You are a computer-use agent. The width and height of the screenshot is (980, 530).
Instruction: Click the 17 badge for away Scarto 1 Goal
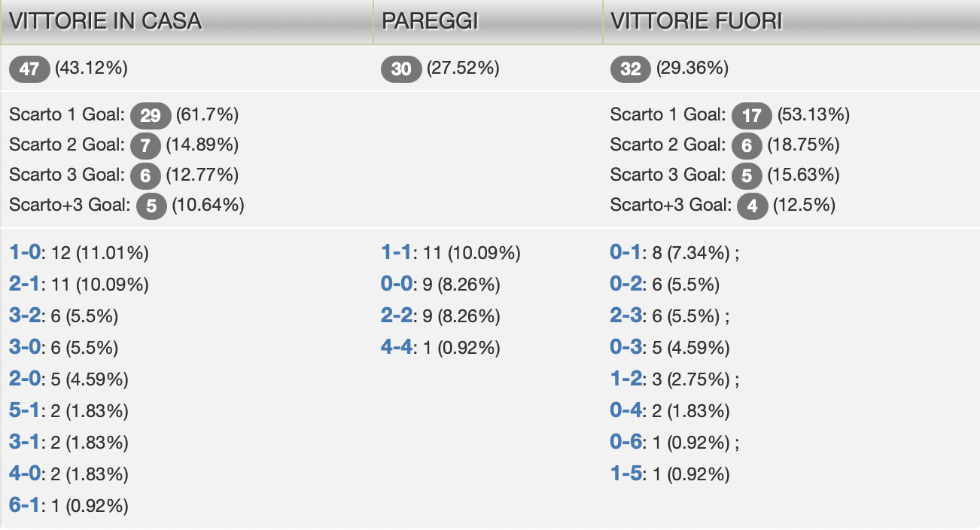(x=751, y=116)
